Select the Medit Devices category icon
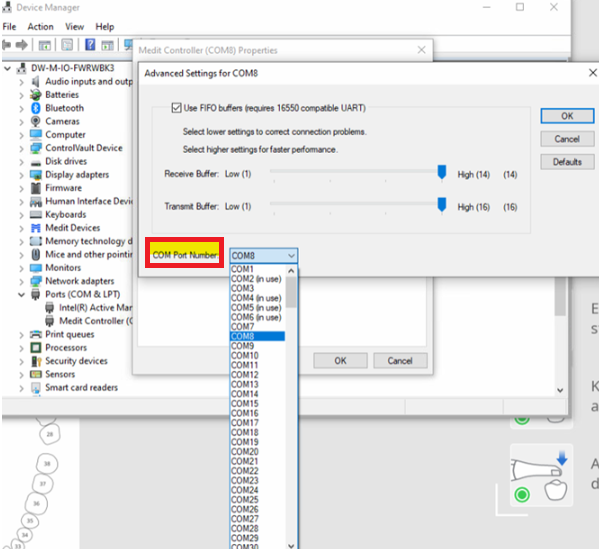Screen dimensions: 599x549 pos(36,228)
